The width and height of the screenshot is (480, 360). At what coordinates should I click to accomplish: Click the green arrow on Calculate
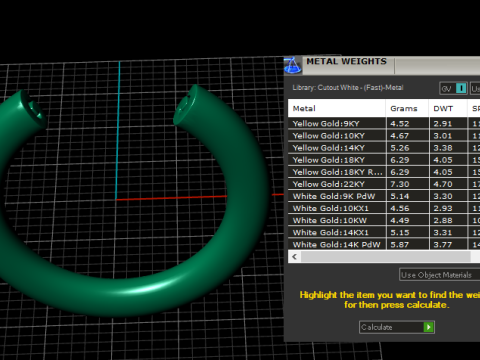429,327
